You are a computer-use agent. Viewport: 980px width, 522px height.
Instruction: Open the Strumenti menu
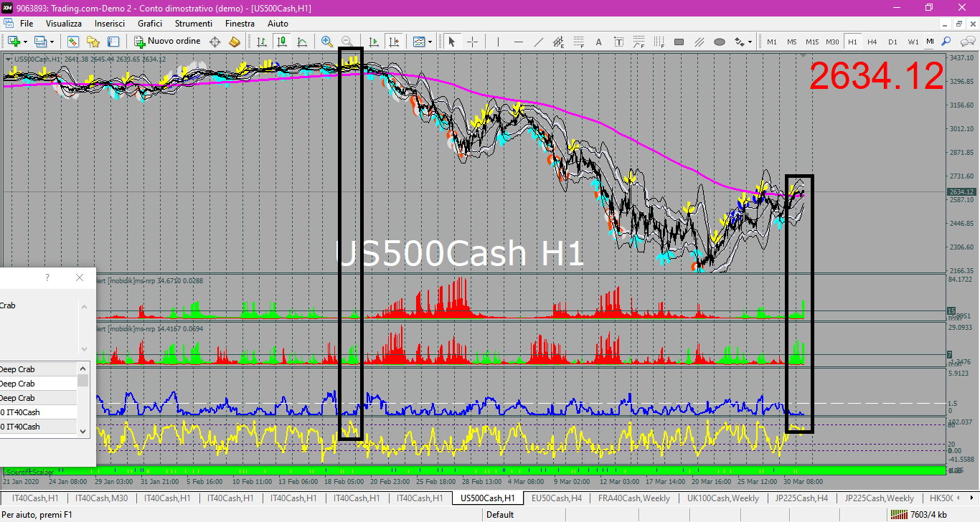click(193, 24)
